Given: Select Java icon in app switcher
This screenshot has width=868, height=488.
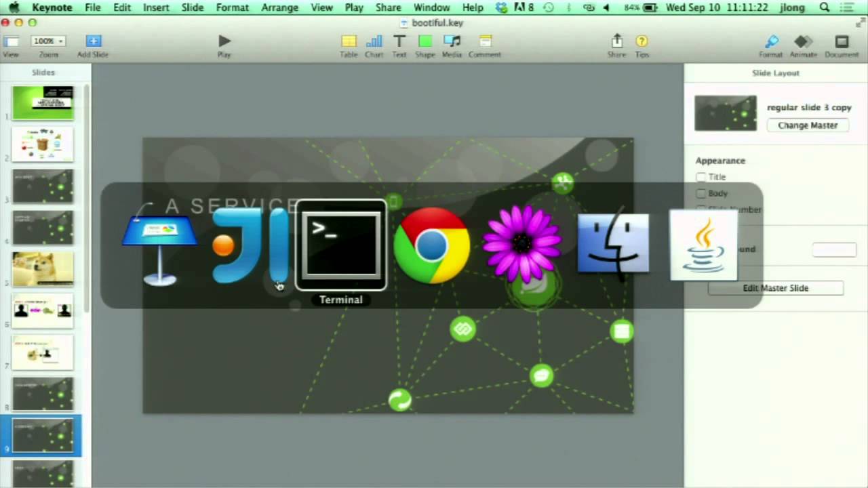Looking at the screenshot, I should (703, 245).
